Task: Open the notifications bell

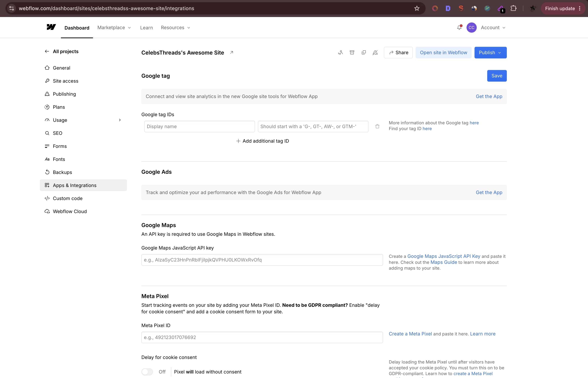Action: pyautogui.click(x=459, y=28)
